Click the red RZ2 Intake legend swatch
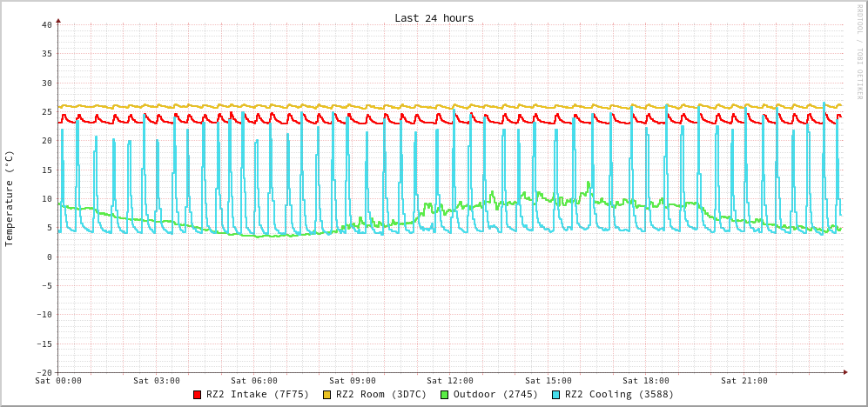 tap(198, 395)
